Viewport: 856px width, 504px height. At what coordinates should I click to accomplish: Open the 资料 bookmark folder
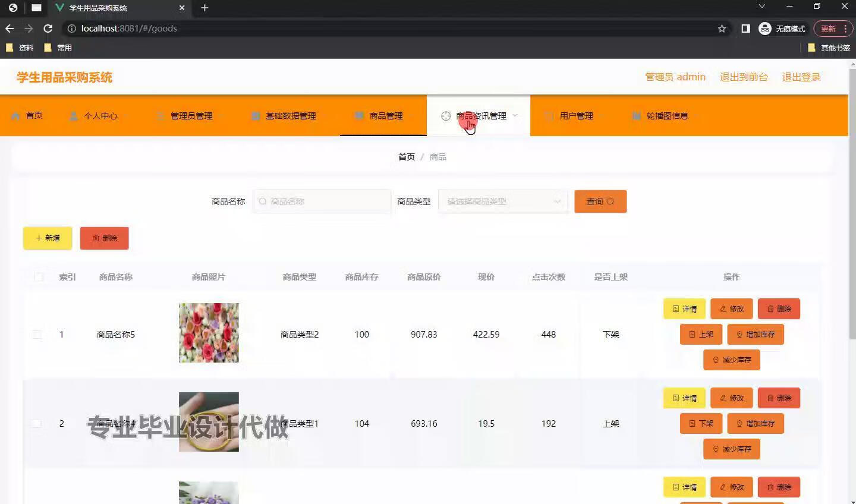(x=20, y=48)
